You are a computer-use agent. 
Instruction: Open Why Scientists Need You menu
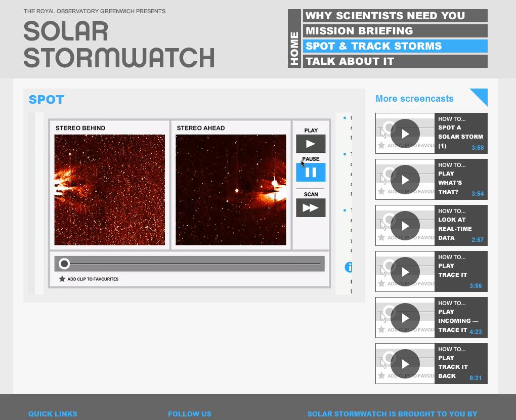click(395, 16)
